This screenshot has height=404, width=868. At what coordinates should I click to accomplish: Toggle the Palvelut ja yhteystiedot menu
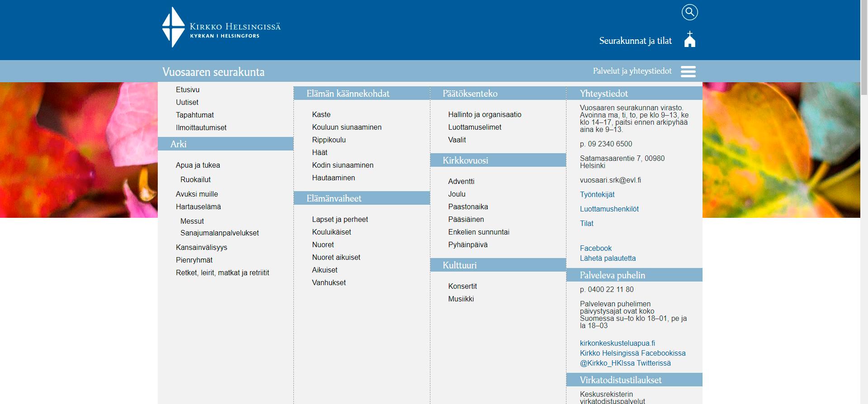tap(632, 71)
